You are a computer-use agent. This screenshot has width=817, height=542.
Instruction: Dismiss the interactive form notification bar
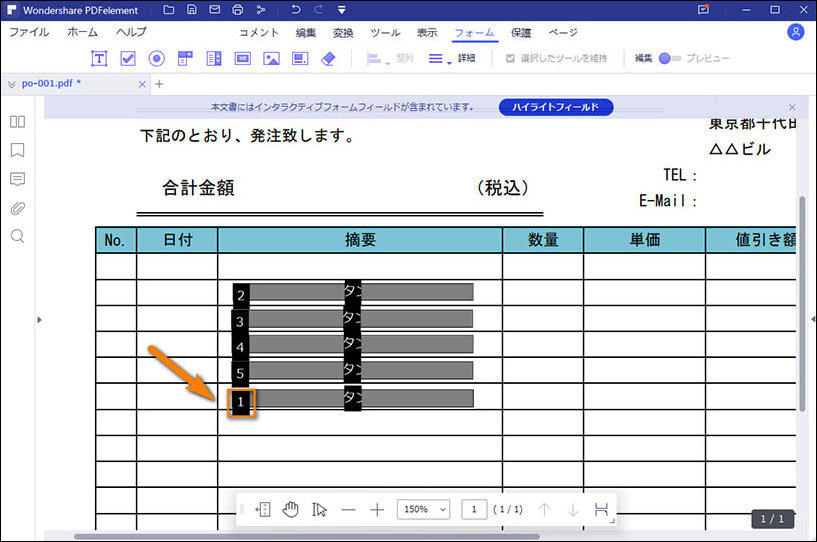pyautogui.click(x=792, y=107)
